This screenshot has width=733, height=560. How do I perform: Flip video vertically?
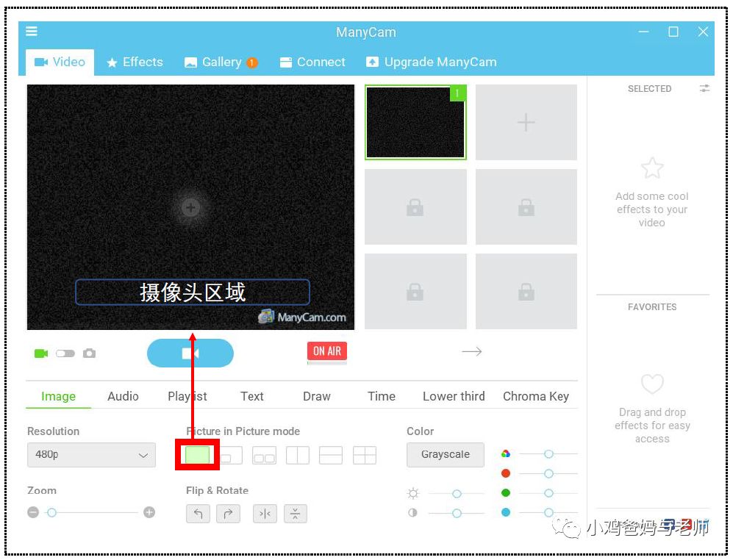coord(295,514)
